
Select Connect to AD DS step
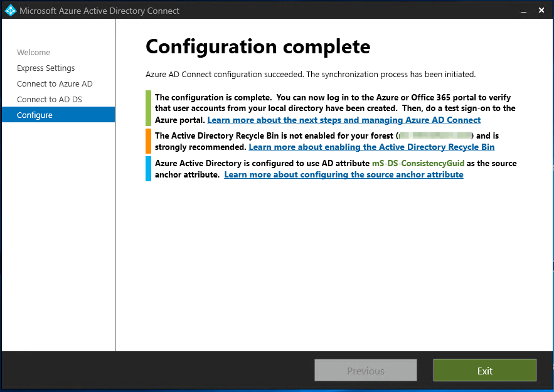[x=50, y=99]
